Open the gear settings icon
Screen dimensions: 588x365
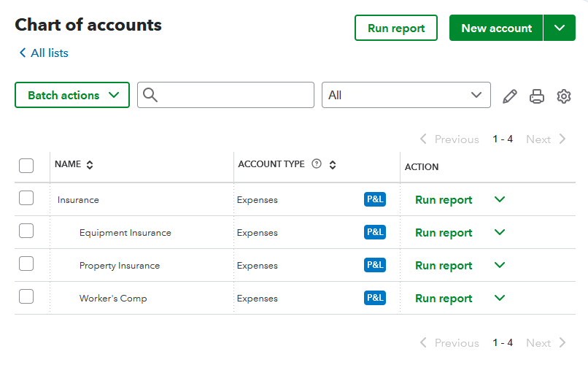coord(563,96)
